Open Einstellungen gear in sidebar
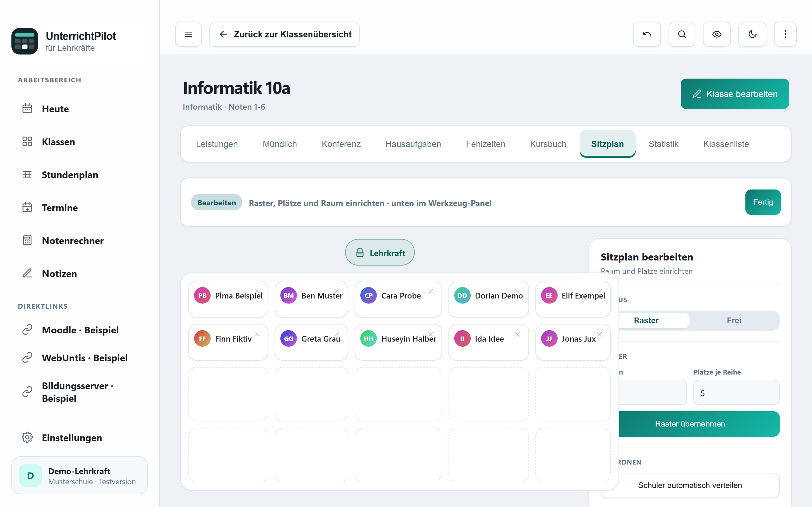This screenshot has height=507, width=812. pyautogui.click(x=72, y=438)
